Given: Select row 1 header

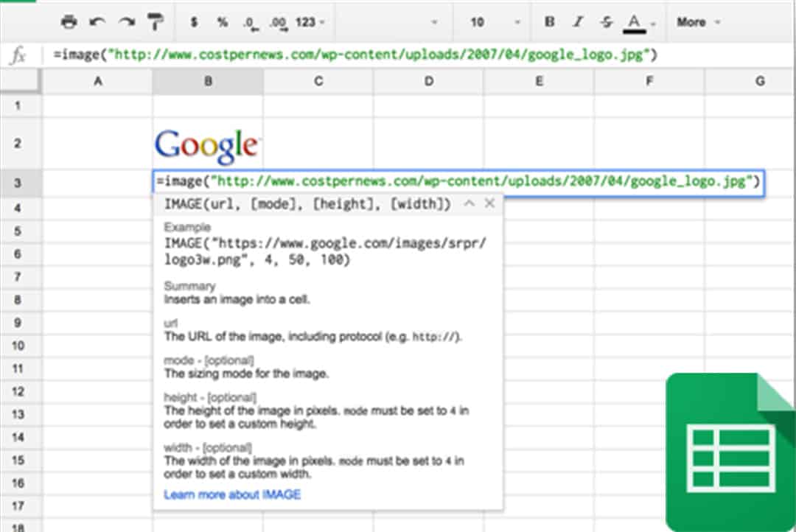Looking at the screenshot, I should [x=18, y=105].
